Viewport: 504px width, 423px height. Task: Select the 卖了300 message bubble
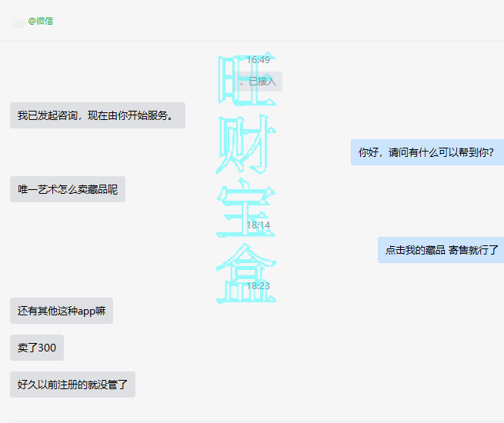(x=37, y=348)
